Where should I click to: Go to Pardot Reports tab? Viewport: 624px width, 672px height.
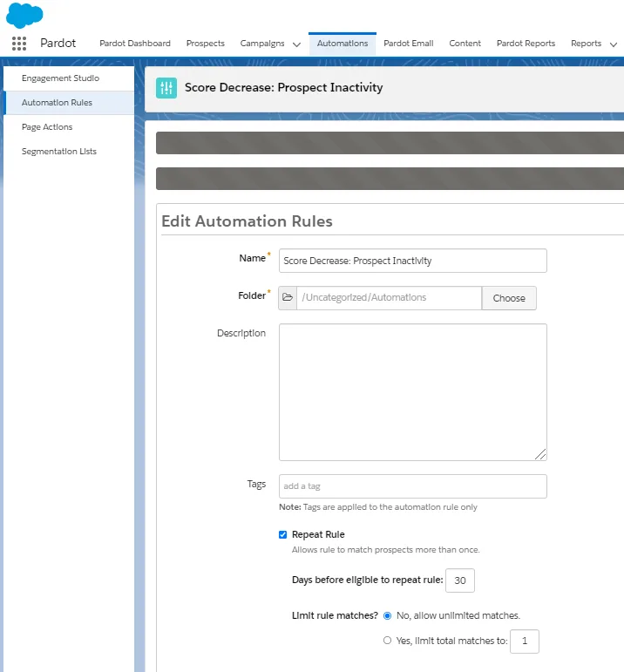526,44
